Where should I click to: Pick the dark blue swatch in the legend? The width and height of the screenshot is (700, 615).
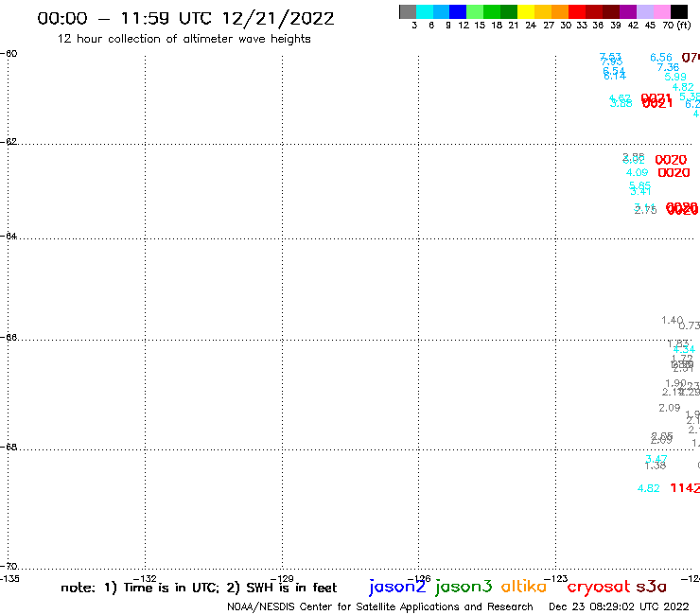pyautogui.click(x=458, y=11)
